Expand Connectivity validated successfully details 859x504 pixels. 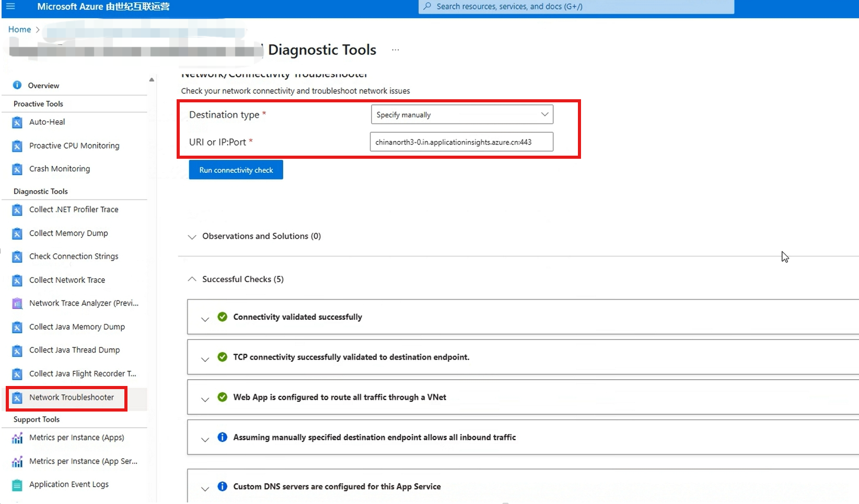[x=205, y=319]
